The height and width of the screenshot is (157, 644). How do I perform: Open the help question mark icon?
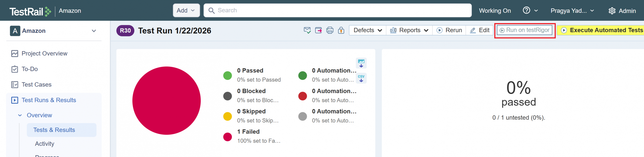click(x=527, y=11)
